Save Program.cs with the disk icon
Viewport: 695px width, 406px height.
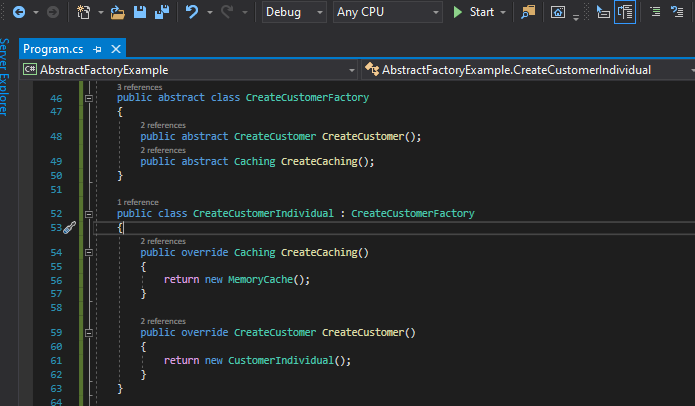tap(140, 12)
